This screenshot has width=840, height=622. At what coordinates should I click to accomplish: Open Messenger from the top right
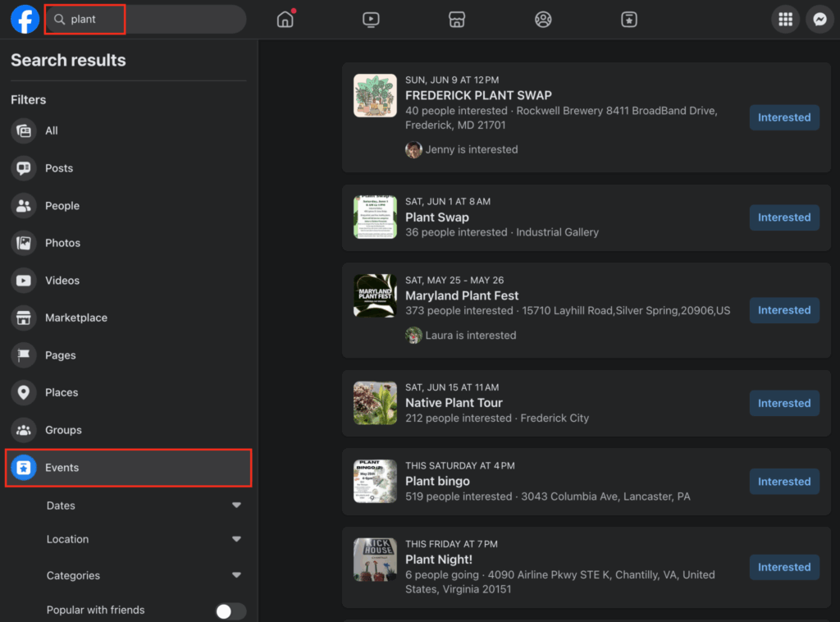click(819, 19)
